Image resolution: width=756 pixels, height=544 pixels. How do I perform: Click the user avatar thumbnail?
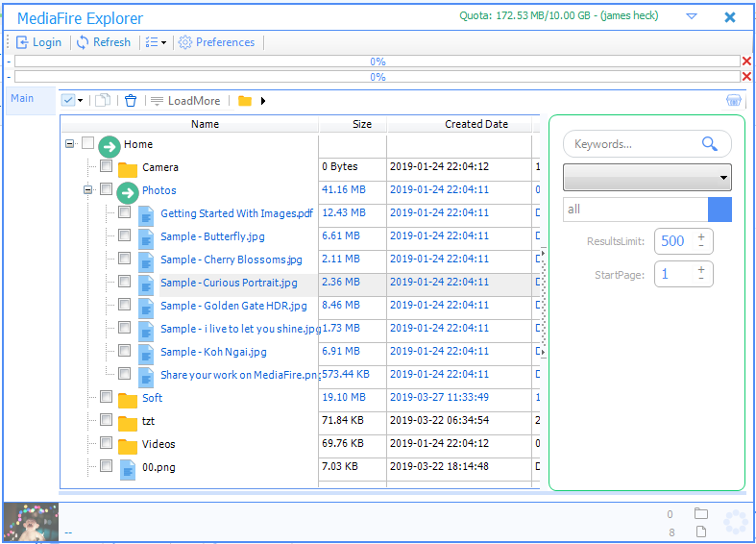[31, 522]
